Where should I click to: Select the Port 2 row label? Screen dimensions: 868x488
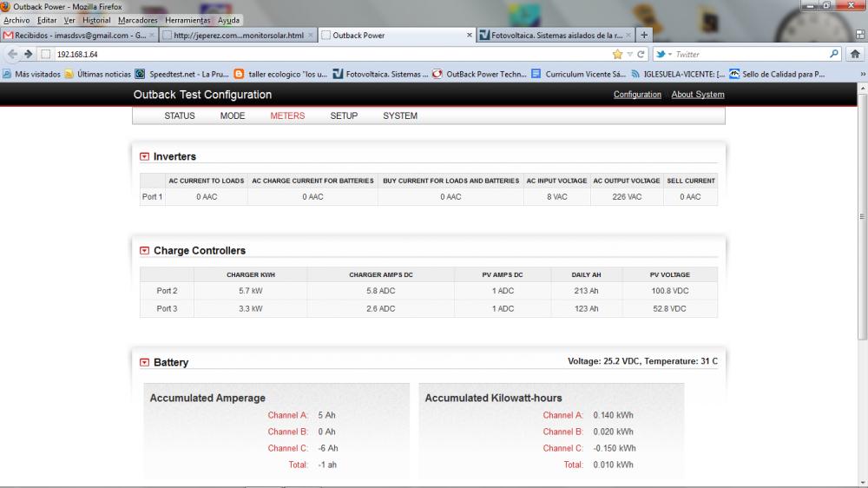tap(167, 291)
